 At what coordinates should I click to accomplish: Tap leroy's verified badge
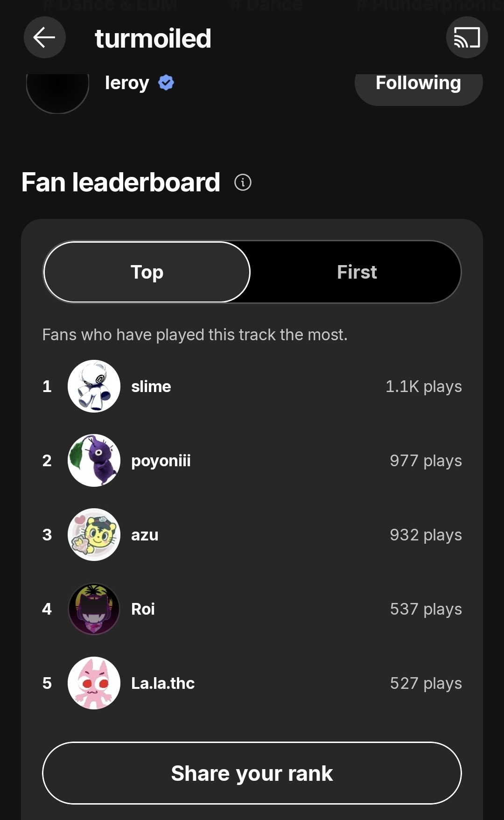point(166,83)
